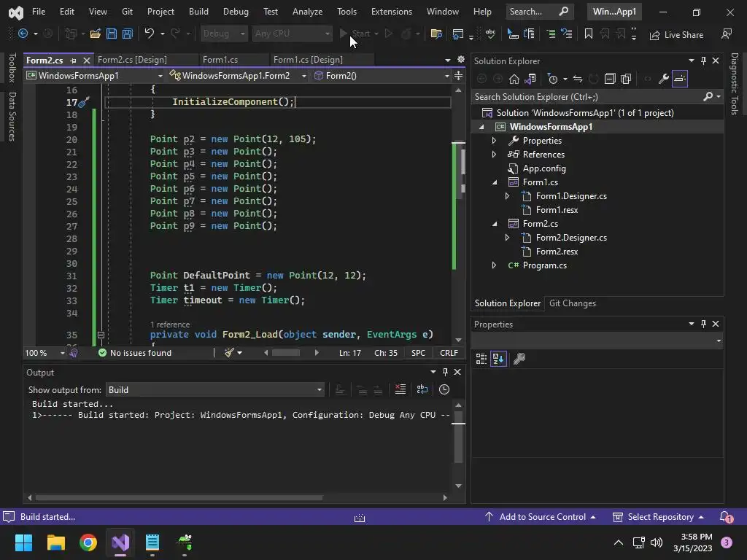
Task: Open Visual Studio from the taskbar
Action: [x=120, y=542]
